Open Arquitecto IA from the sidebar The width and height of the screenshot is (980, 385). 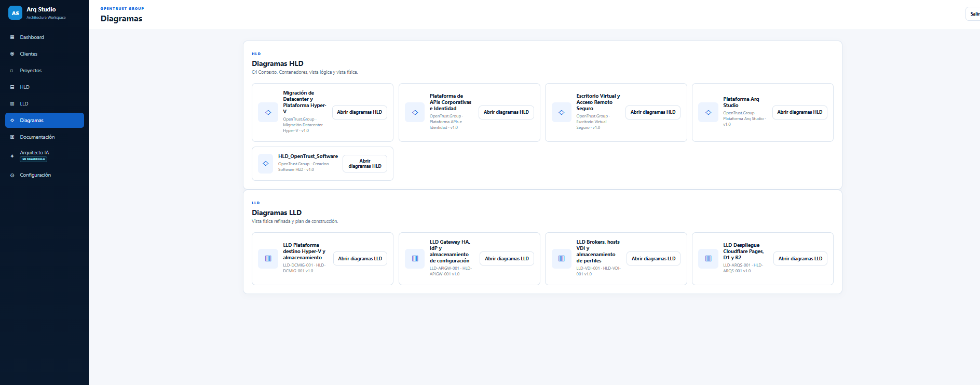coord(45,156)
